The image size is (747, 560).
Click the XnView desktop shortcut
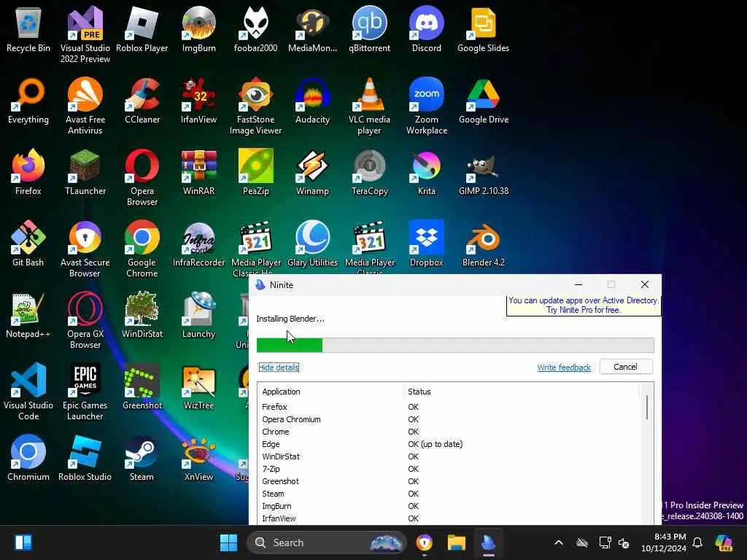[198, 458]
